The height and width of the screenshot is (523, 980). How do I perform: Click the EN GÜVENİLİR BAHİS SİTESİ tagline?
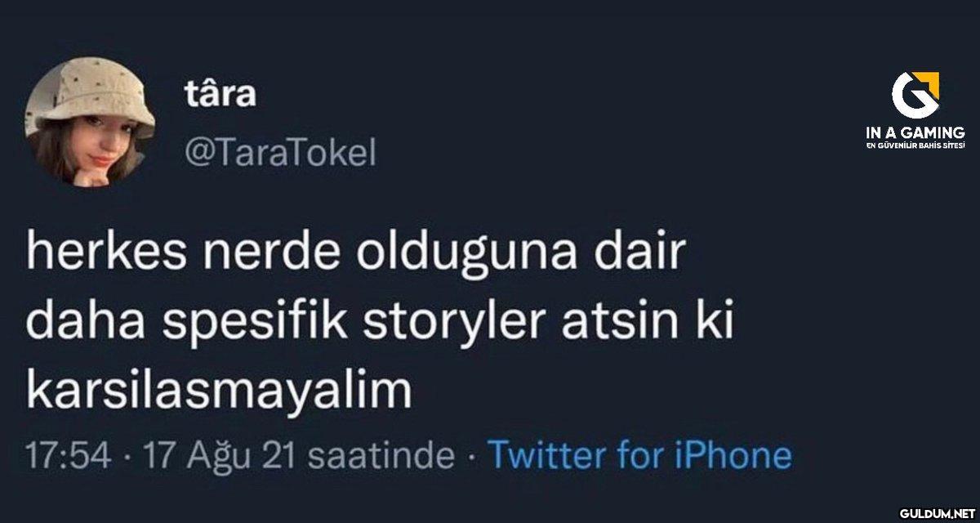[915, 145]
